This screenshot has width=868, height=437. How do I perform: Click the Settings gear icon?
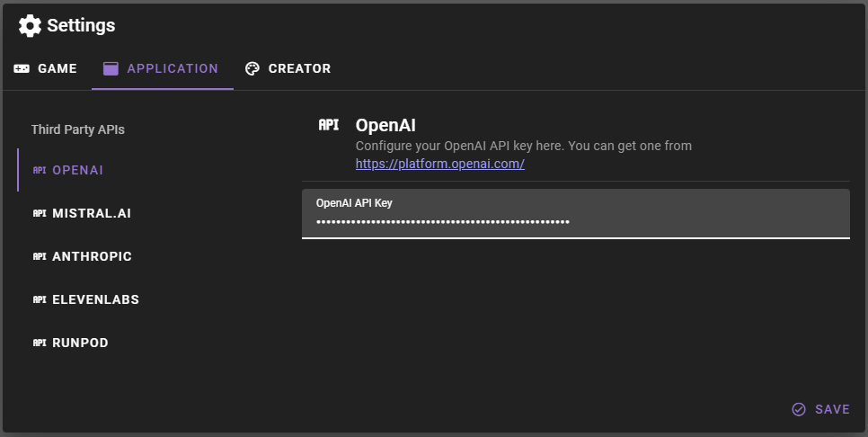pos(30,25)
